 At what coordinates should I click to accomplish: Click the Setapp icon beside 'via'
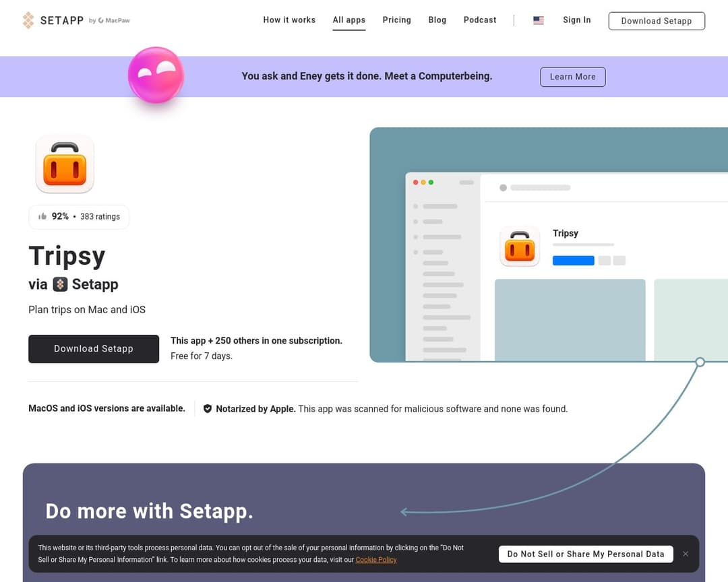(60, 284)
